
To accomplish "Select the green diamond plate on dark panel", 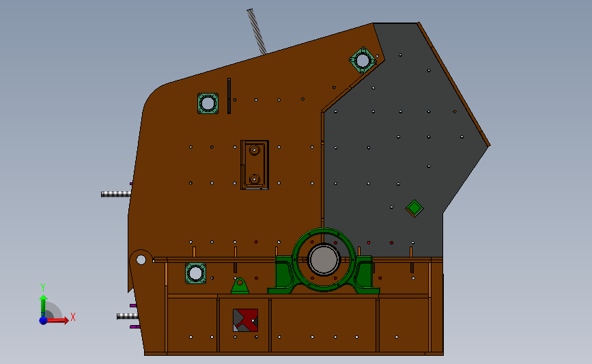I will (x=414, y=208).
